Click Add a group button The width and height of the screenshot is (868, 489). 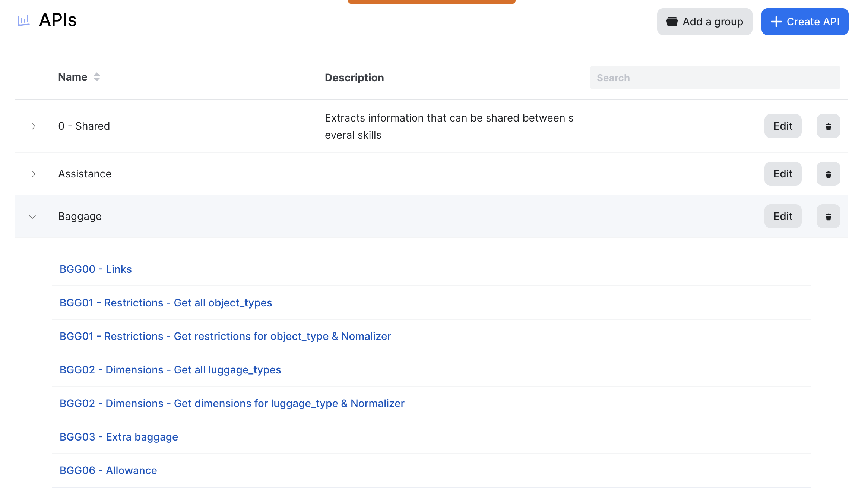[x=704, y=22]
